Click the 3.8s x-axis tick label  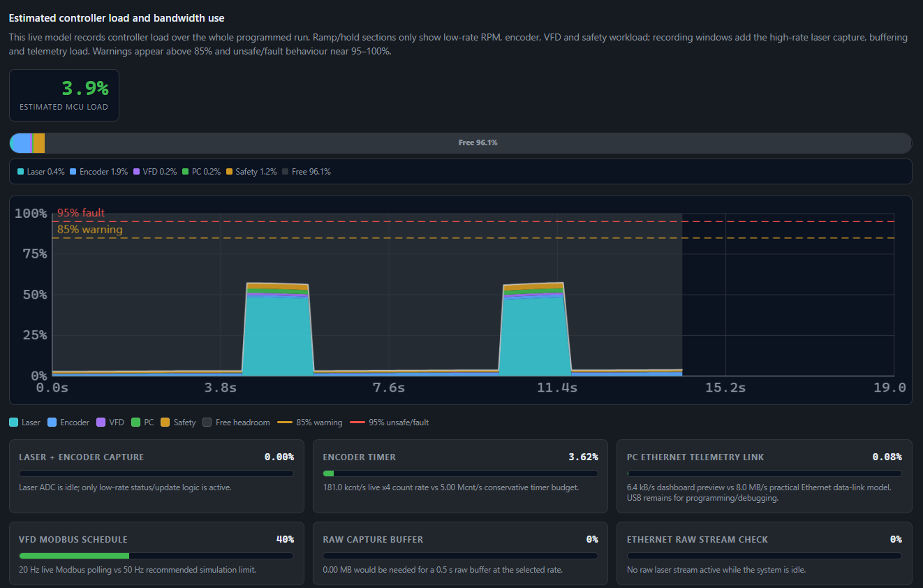pos(221,388)
